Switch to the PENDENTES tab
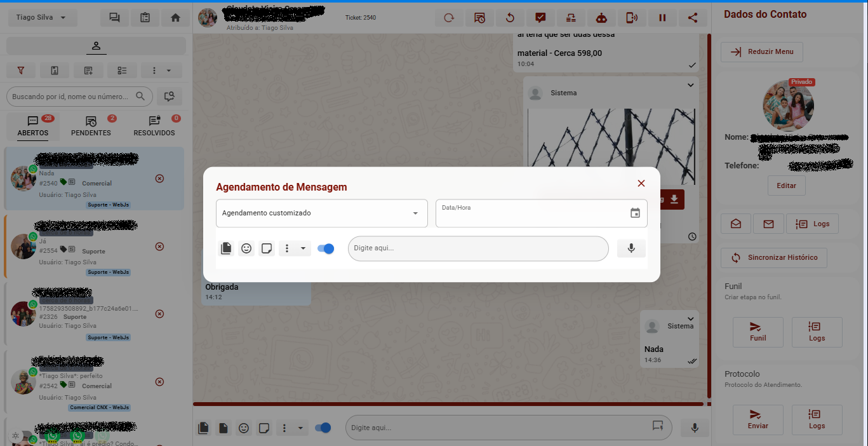 (91, 126)
